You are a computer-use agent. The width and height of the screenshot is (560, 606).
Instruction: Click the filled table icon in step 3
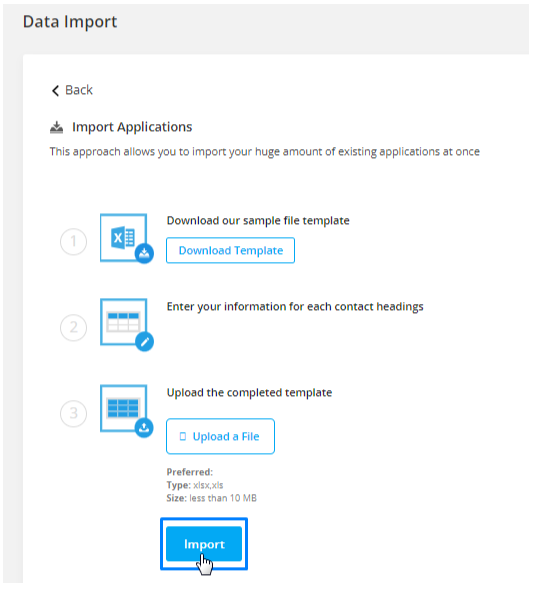123,408
